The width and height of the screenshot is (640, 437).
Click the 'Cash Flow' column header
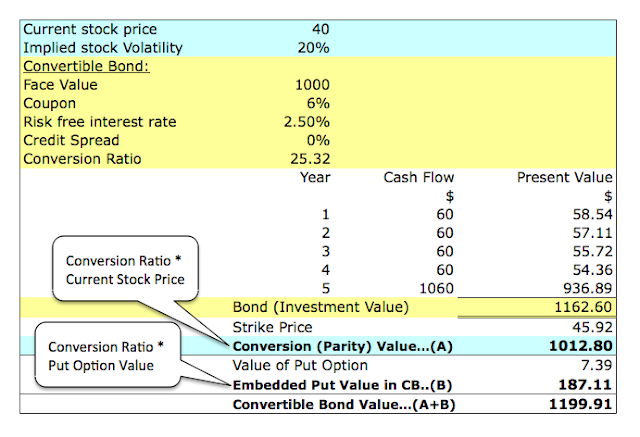pos(419,177)
